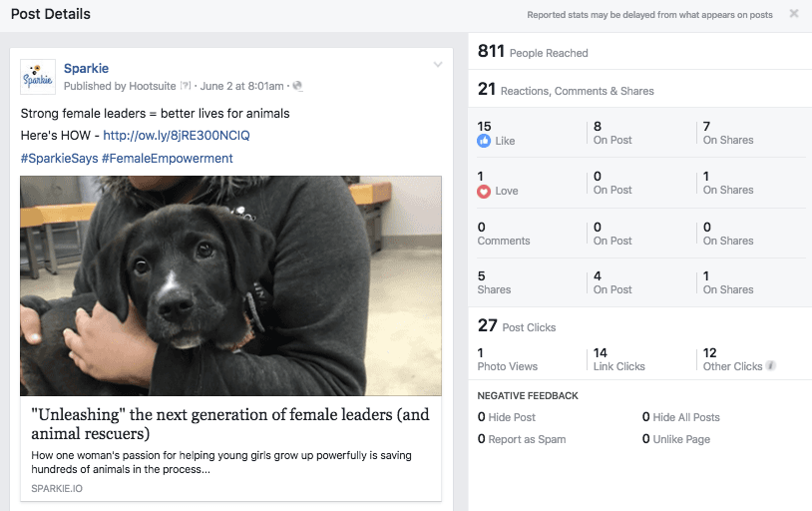Screen dimensions: 812x511
Task: Click the help icon next to Hootsuite
Action: tap(185, 86)
